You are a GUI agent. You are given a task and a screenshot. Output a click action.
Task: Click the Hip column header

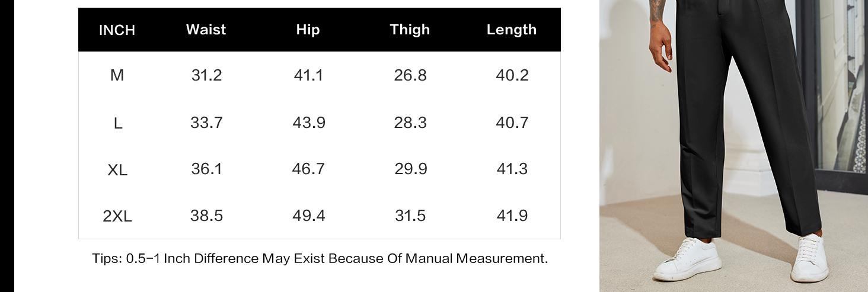click(308, 30)
